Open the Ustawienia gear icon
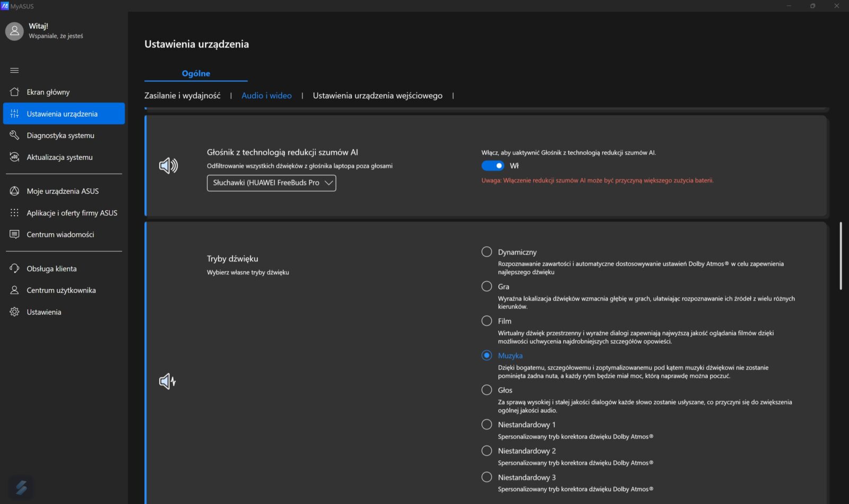The image size is (849, 504). coord(14,312)
